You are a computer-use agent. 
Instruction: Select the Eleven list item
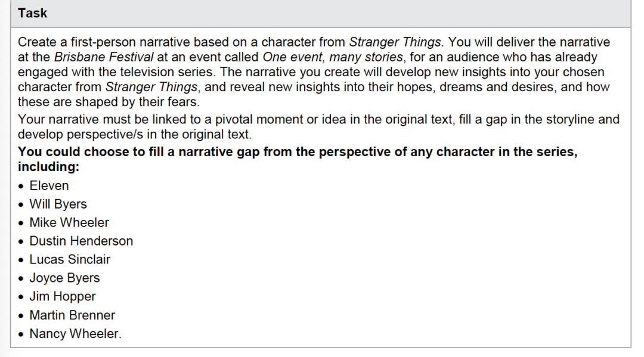(49, 185)
